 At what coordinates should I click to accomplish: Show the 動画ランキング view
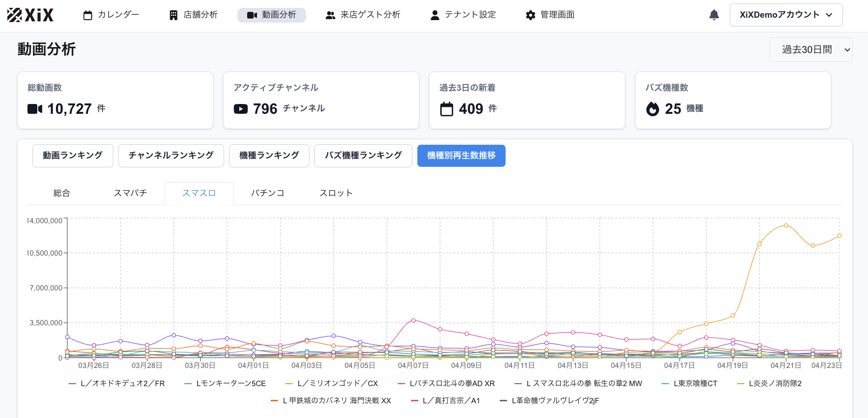tap(73, 156)
